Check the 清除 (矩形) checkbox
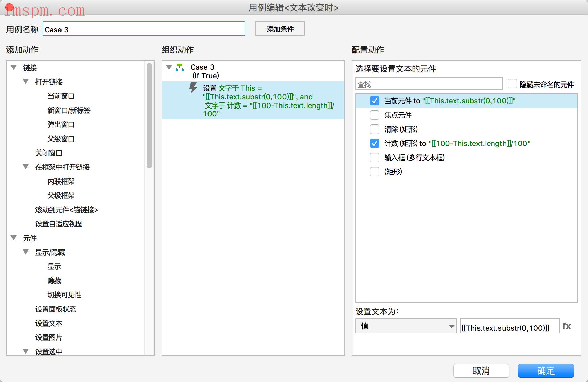Screen dimensions: 588x382 374,129
